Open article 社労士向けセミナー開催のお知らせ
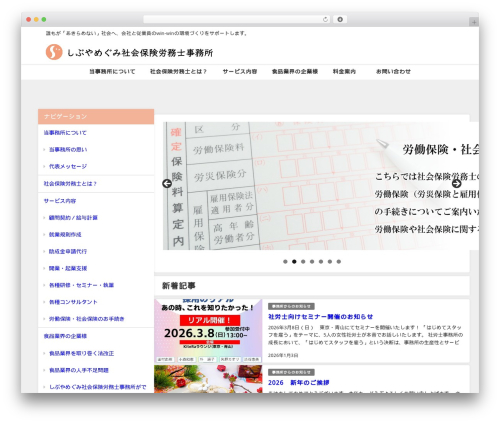The image size is (500, 423). pos(320,317)
